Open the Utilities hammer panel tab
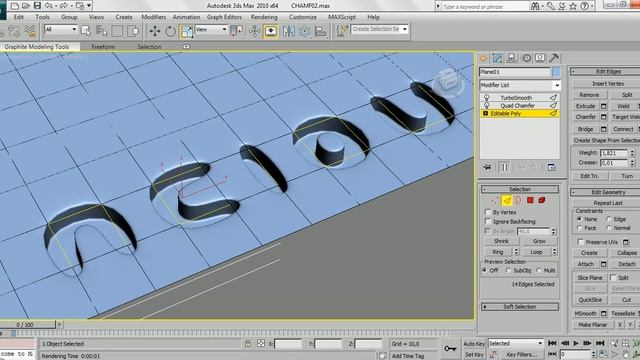The height and width of the screenshot is (360, 640). [554, 58]
